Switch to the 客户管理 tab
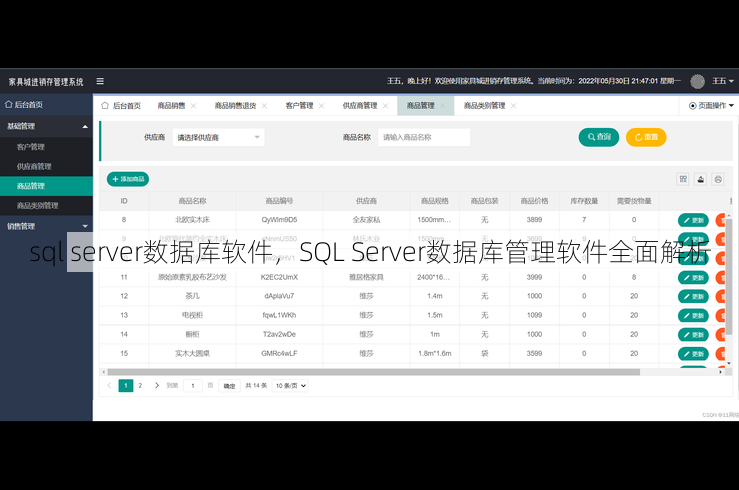 click(x=299, y=106)
